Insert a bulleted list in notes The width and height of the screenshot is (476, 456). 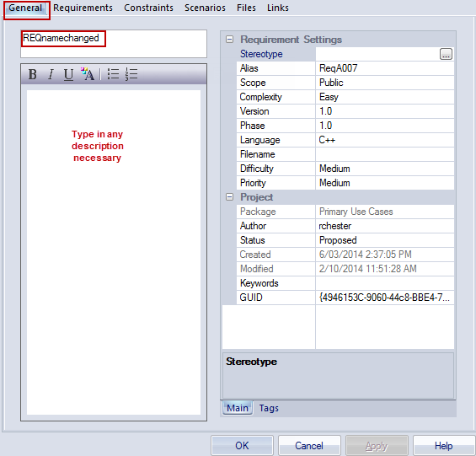(x=113, y=74)
